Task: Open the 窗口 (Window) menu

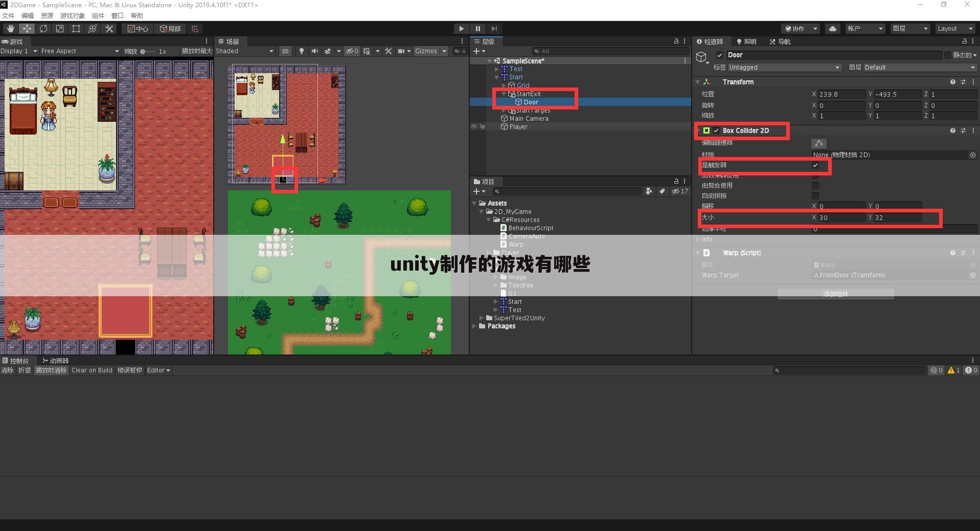Action: coord(117,15)
